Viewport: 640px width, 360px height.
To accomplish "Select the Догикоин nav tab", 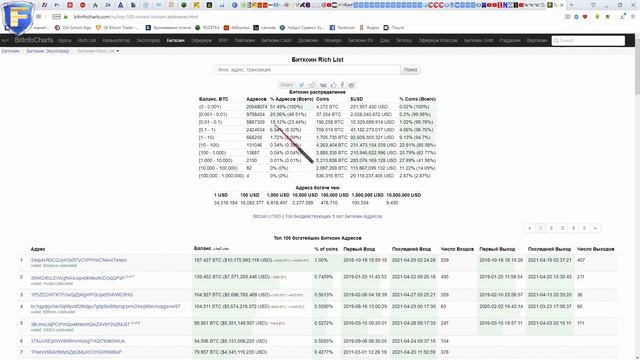I will point(308,40).
